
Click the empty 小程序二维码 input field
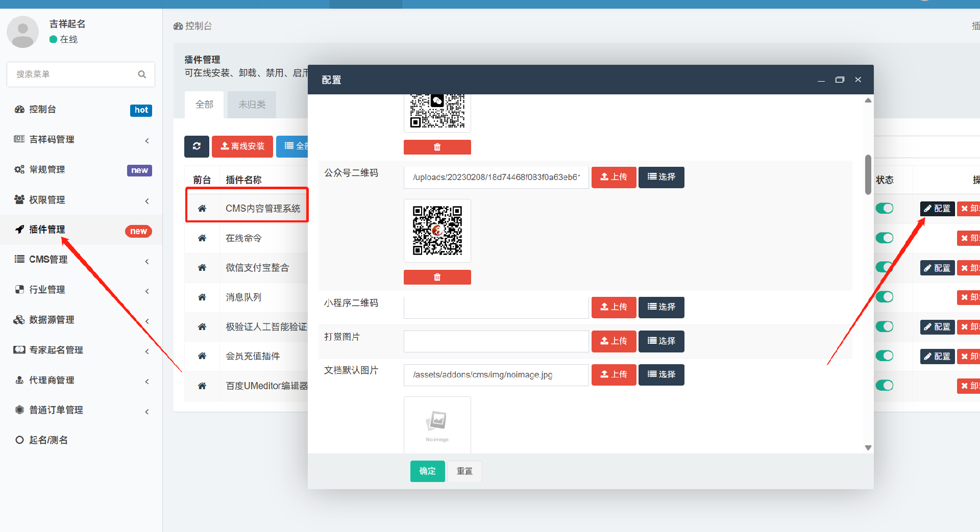click(x=496, y=308)
